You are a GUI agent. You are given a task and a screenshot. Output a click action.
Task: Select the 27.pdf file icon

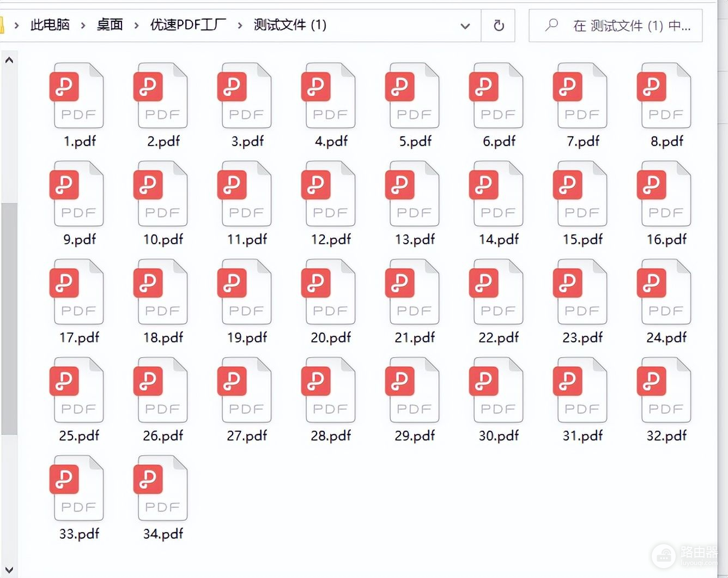[x=245, y=390]
